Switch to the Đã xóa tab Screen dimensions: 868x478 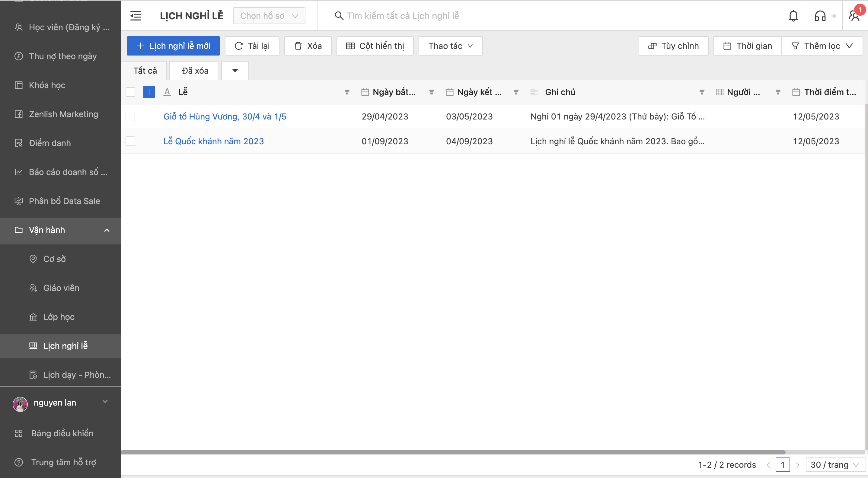click(195, 71)
